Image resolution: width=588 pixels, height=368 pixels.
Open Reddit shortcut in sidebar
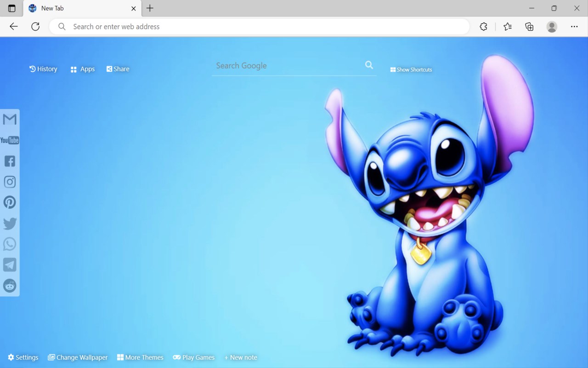[10, 286]
